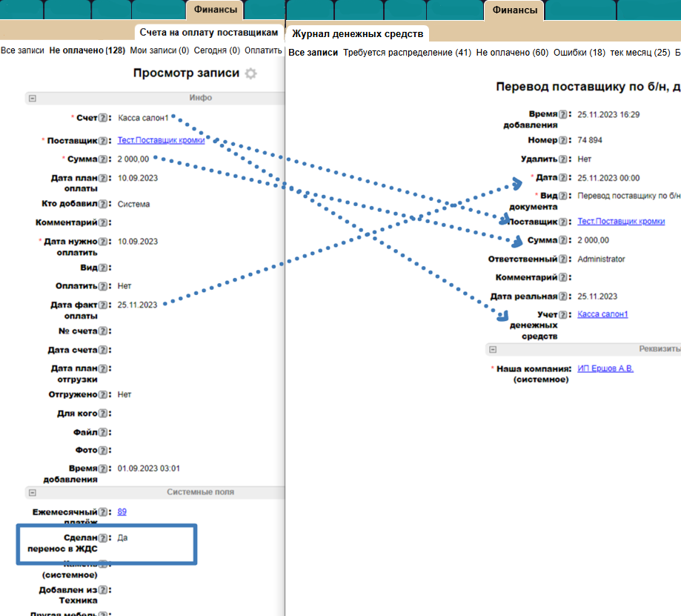The image size is (681, 616).
Task: Open the left Финансы tab
Action: coord(216,10)
